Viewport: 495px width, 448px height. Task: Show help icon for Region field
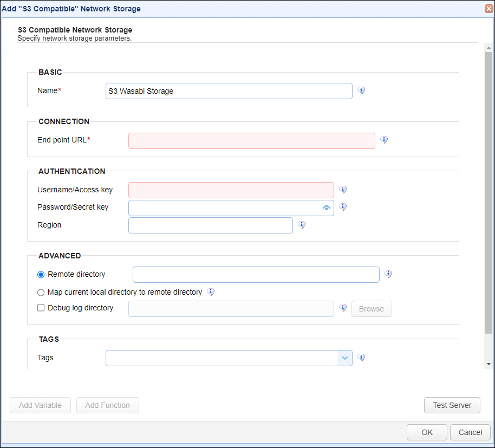(x=302, y=225)
